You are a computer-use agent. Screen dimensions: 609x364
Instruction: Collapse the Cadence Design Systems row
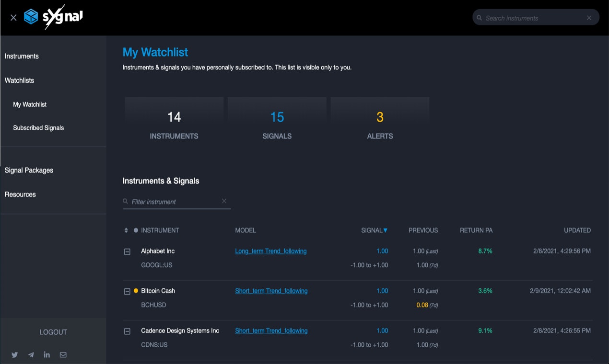click(x=127, y=331)
